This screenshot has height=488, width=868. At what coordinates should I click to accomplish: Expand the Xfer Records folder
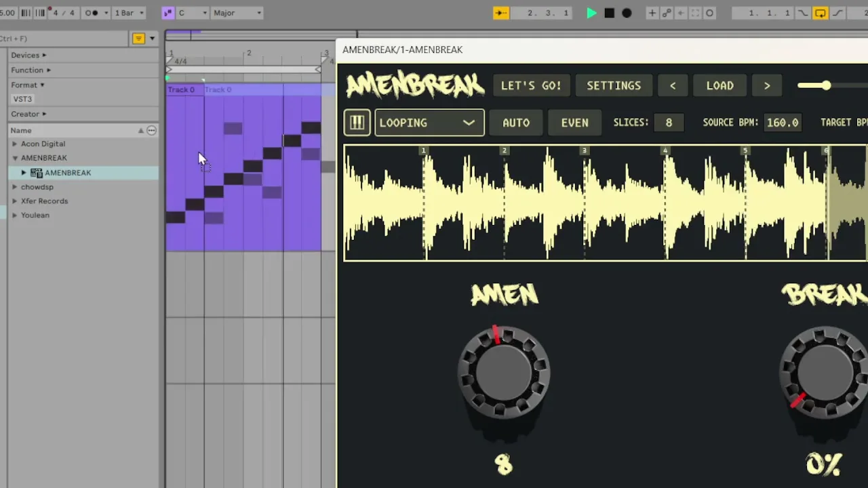(15, 201)
